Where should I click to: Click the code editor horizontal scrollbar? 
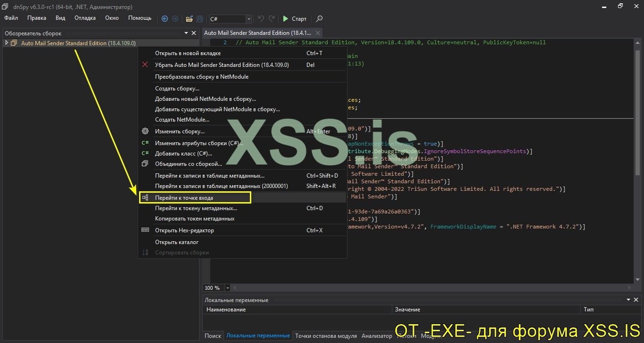(x=432, y=287)
